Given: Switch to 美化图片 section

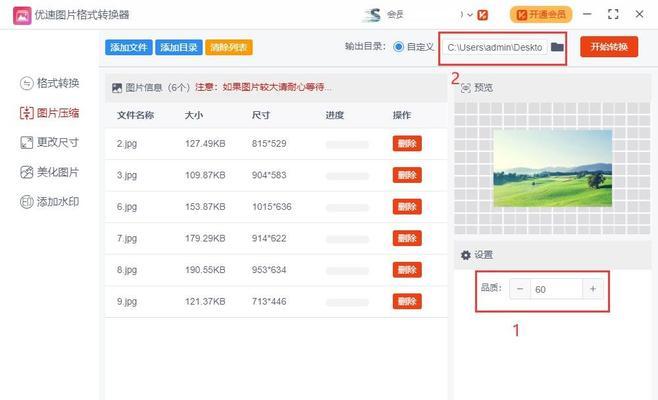Looking at the screenshot, I should [x=50, y=172].
